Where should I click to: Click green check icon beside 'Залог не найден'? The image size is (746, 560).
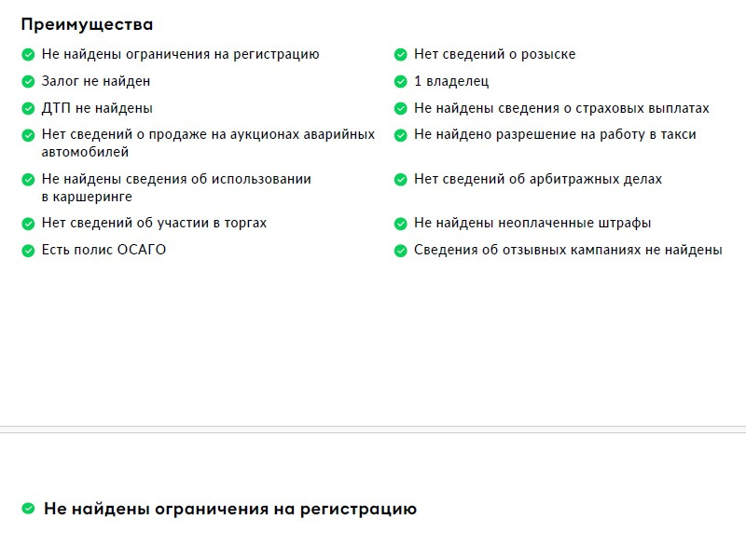coord(28,82)
